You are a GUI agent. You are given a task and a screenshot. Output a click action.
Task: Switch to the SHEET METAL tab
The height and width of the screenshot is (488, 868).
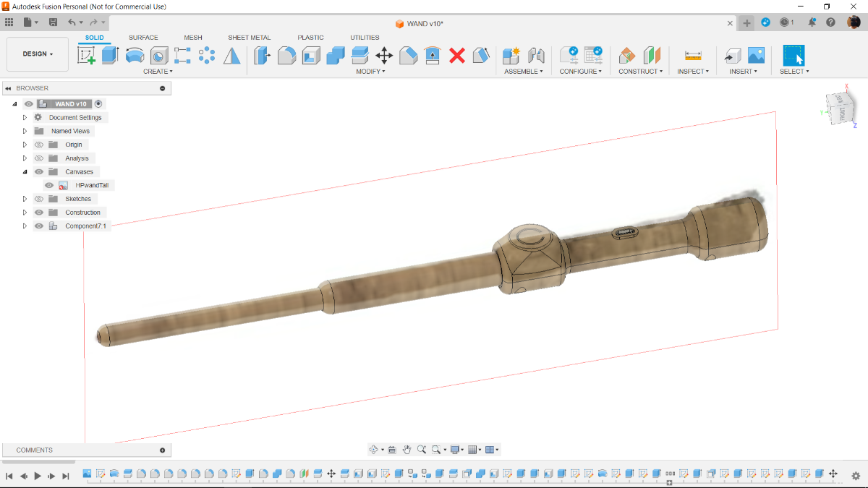pyautogui.click(x=250, y=38)
